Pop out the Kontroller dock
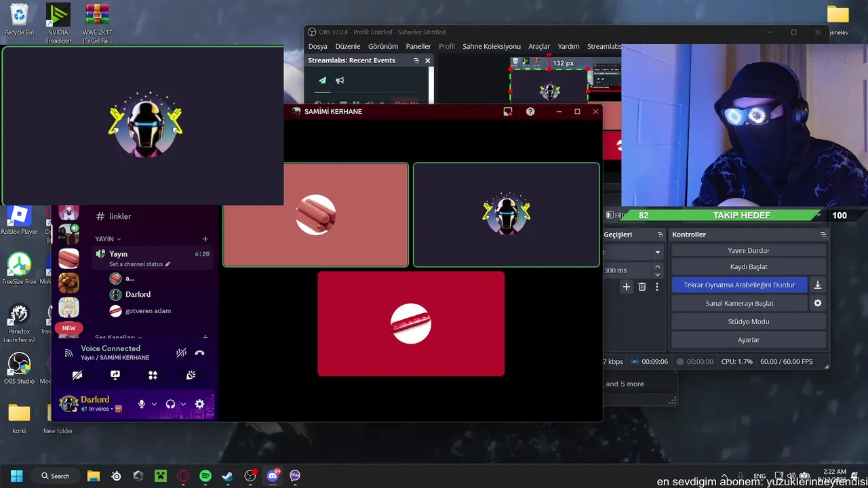The width and height of the screenshot is (868, 488). (823, 235)
